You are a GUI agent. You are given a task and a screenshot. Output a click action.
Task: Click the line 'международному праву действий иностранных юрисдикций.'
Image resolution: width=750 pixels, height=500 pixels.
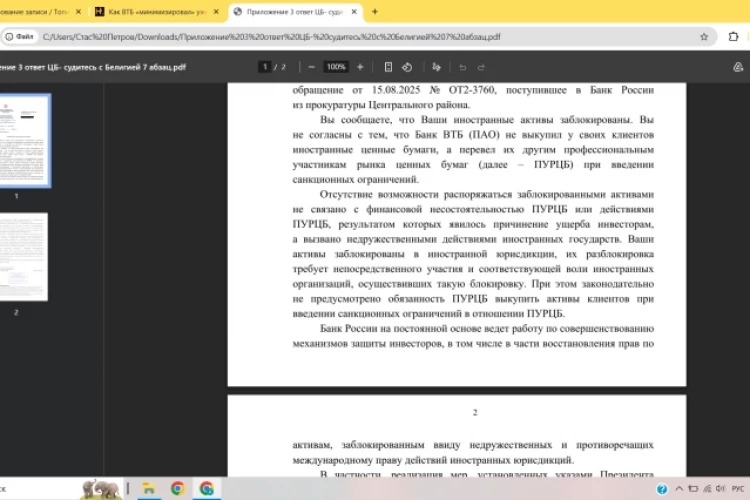pyautogui.click(x=433, y=460)
